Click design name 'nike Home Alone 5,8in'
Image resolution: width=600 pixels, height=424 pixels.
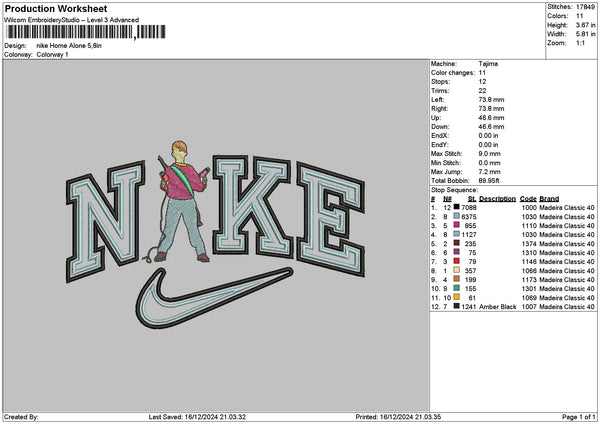[69, 46]
